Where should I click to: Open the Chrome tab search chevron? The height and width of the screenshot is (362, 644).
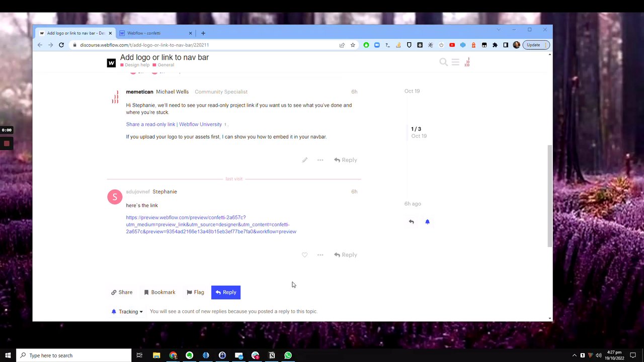(499, 30)
